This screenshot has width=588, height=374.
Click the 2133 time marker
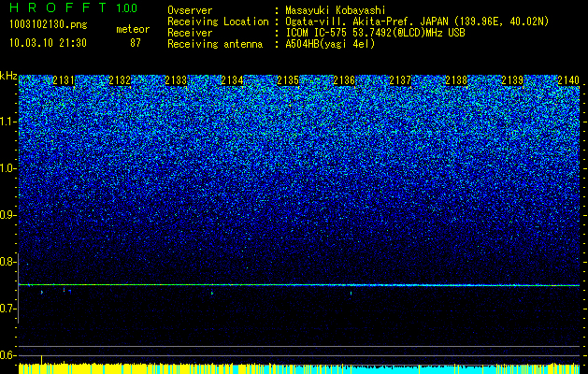point(176,80)
